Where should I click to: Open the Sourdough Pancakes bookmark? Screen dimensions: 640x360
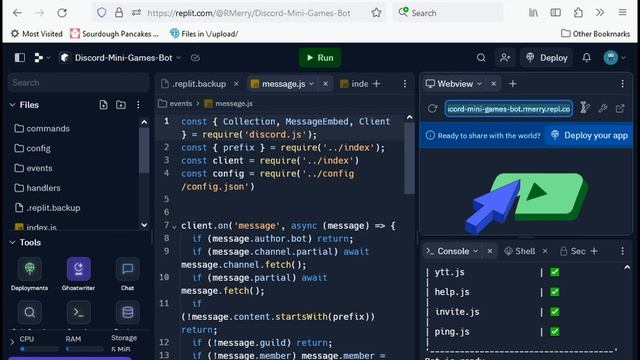(115, 34)
